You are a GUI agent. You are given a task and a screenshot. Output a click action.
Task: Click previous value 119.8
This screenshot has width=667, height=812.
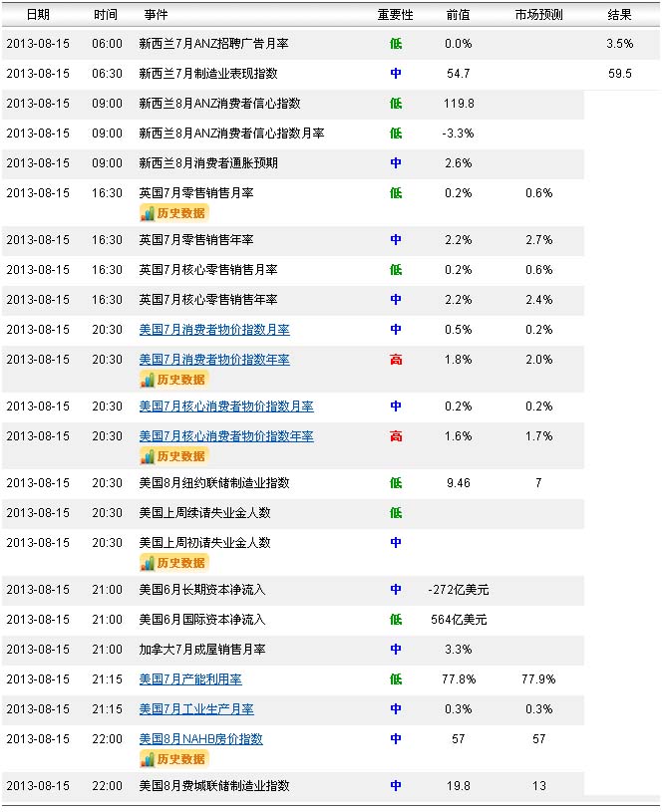[x=459, y=104]
